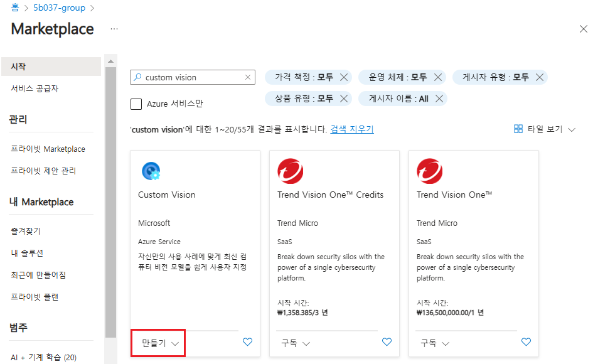Click the Azure Service label on Custom Vision
Viewport: 593px width, 364px height.
point(159,242)
